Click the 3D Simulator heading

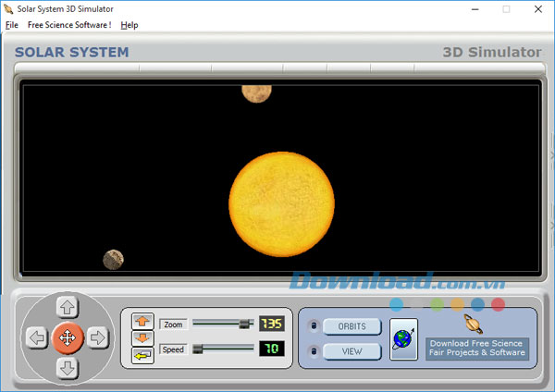[x=492, y=52]
